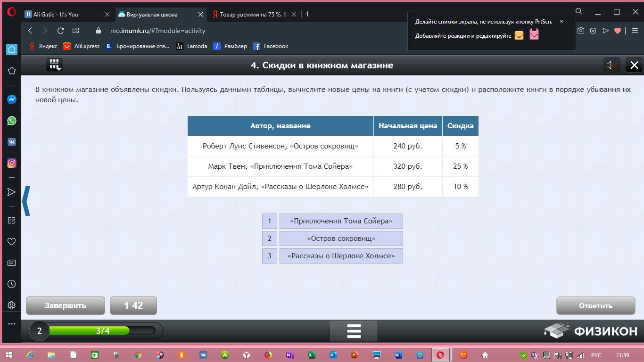Open the Lamoda bookmark
This screenshot has height=362, width=644.
(191, 46)
